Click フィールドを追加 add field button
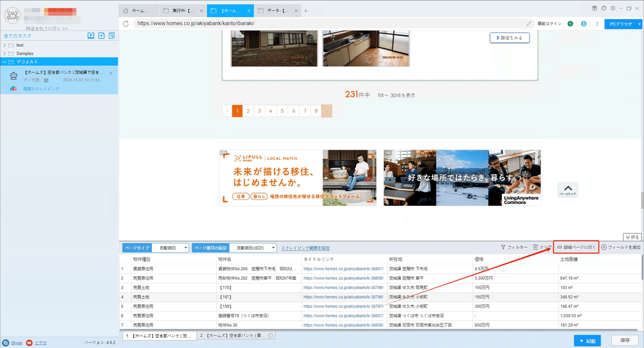 (x=621, y=247)
